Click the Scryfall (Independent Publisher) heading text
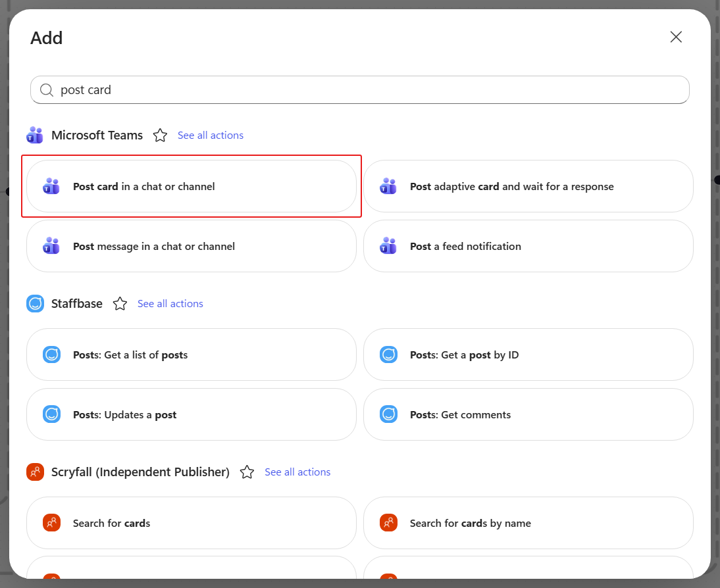Viewport: 720px width, 588px height. 140,472
